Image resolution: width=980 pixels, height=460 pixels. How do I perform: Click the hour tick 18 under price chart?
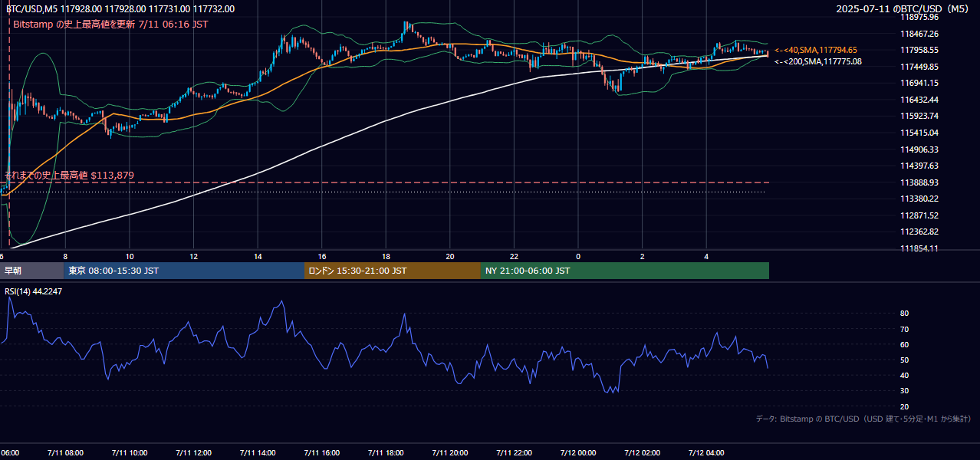point(386,256)
